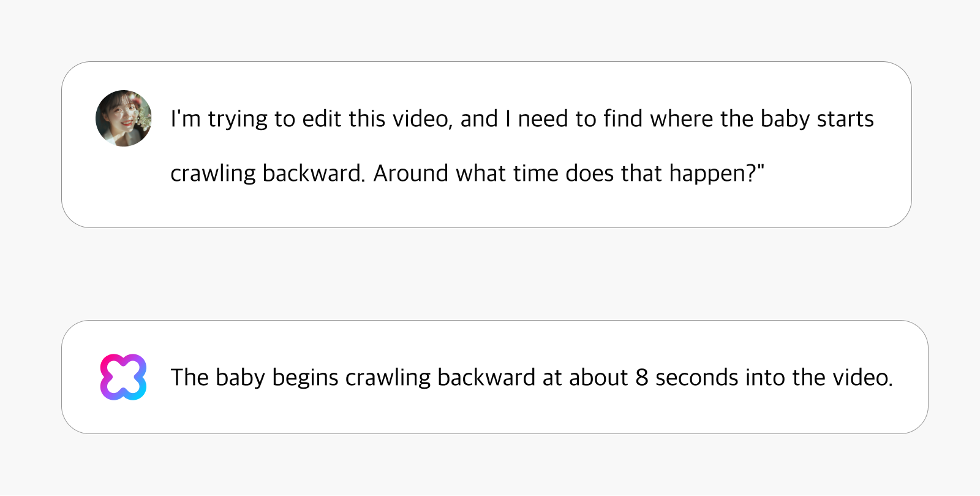Screen dimensions: 980x496
Task: Click the line starting "crawling backward. Around"
Action: pyautogui.click(x=467, y=174)
